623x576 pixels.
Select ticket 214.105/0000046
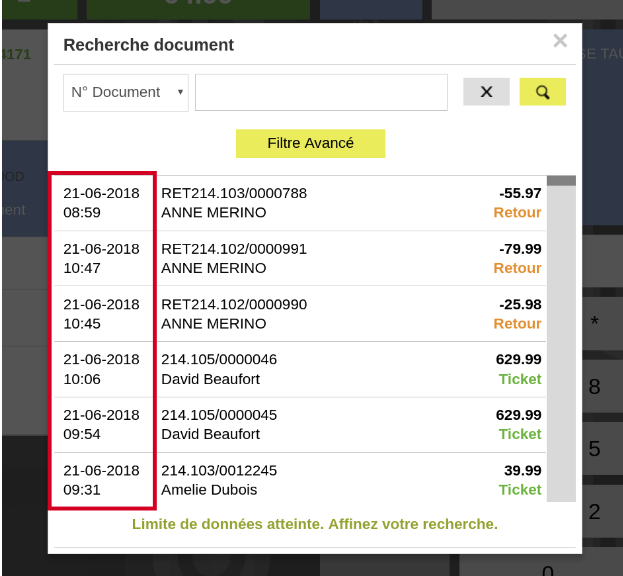point(219,359)
